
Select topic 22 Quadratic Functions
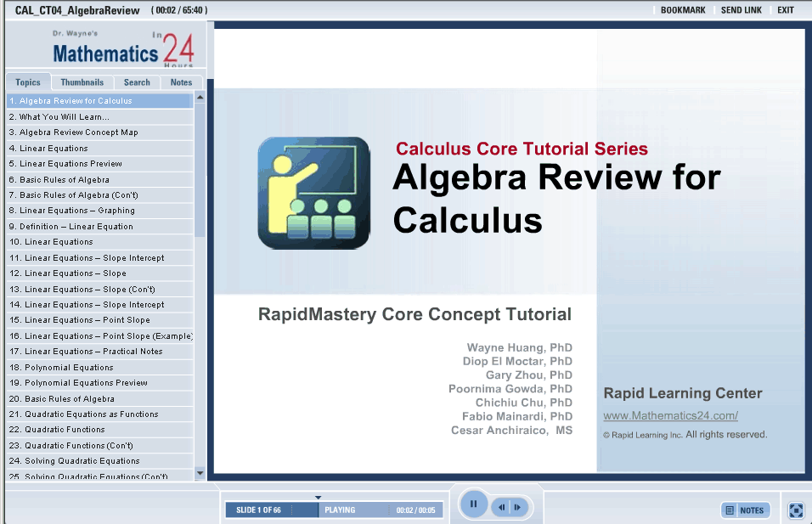100,430
